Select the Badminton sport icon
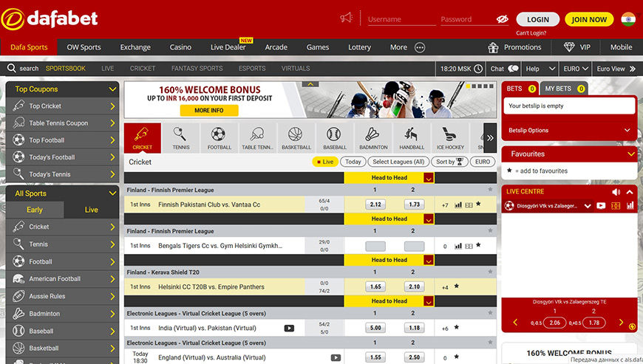 pyautogui.click(x=373, y=138)
